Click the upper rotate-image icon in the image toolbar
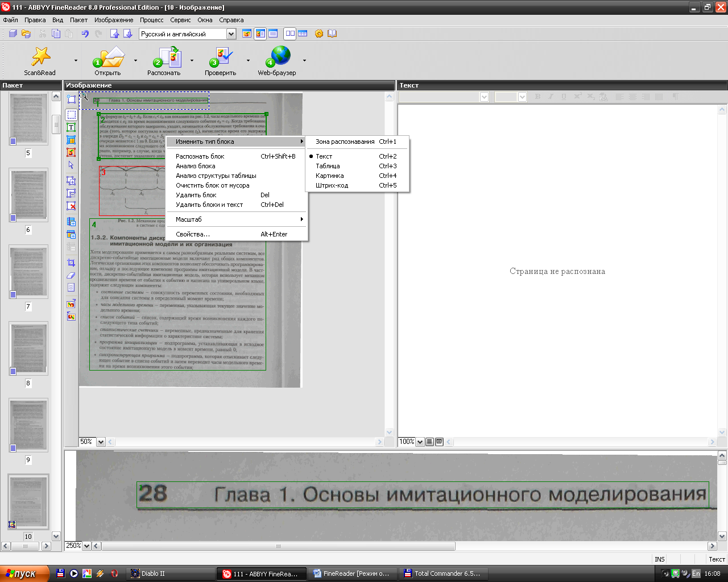728x582 pixels. pyautogui.click(x=71, y=304)
